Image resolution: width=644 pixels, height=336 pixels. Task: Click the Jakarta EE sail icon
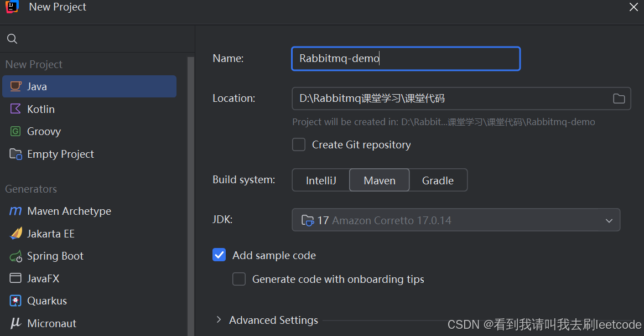(15, 233)
